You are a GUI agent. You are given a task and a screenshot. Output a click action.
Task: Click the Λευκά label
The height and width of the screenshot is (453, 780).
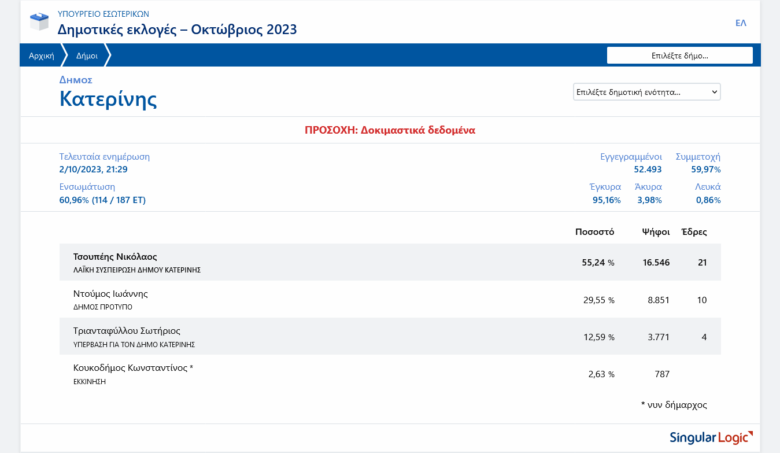tap(708, 187)
